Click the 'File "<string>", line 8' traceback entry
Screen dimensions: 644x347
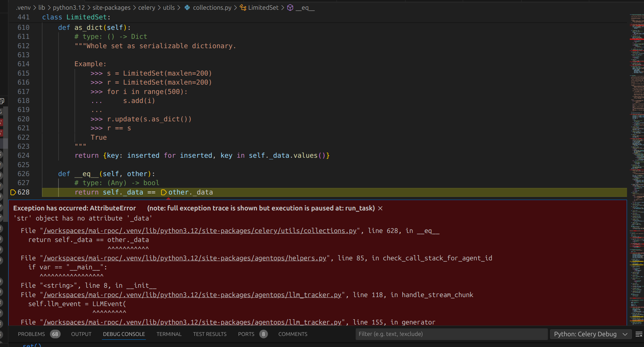point(88,286)
